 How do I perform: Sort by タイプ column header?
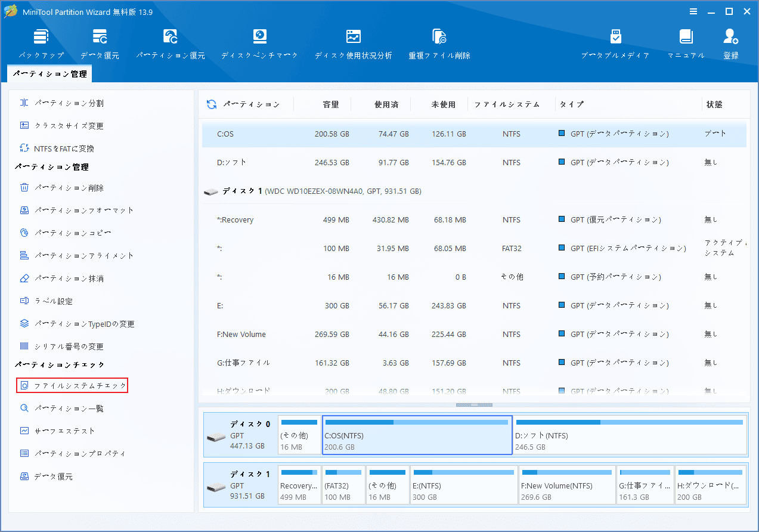(x=571, y=104)
